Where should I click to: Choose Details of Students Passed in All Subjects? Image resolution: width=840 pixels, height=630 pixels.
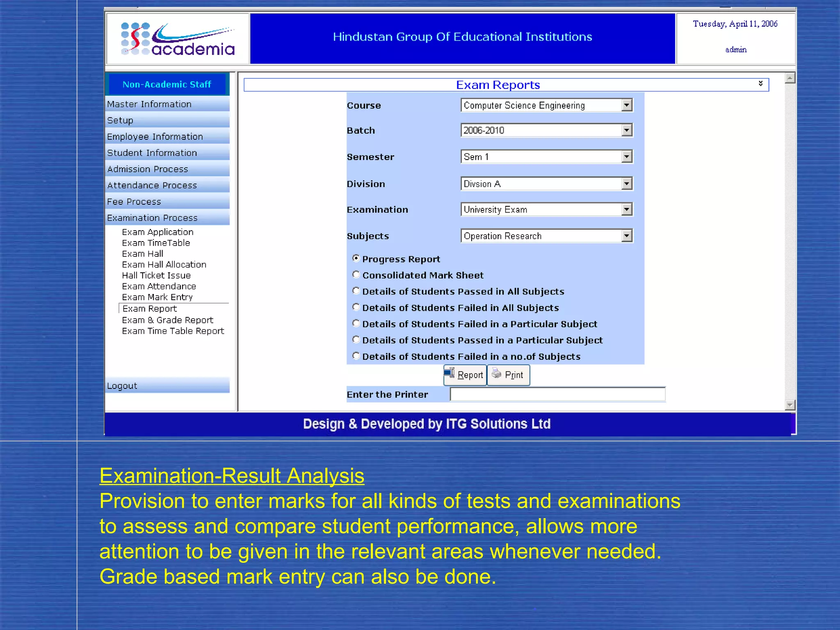356,291
